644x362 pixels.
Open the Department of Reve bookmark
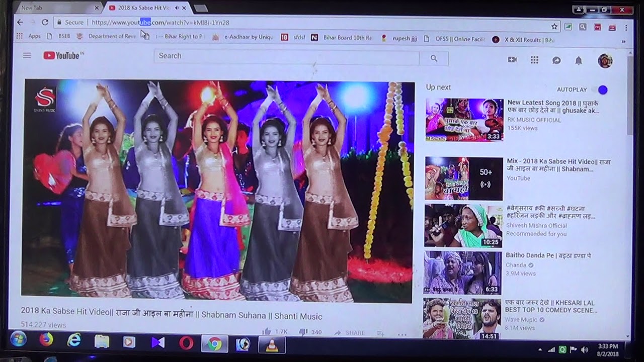(x=106, y=36)
